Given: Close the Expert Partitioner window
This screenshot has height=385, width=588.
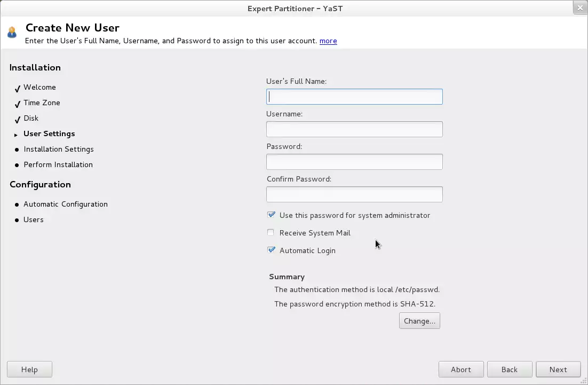Looking at the screenshot, I should coord(579,8).
